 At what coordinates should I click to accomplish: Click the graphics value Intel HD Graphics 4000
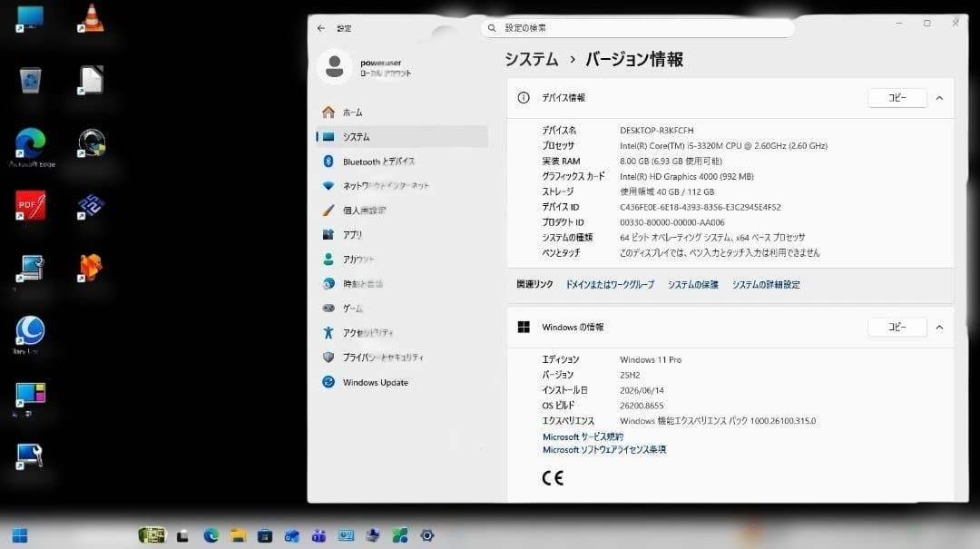[x=687, y=177]
